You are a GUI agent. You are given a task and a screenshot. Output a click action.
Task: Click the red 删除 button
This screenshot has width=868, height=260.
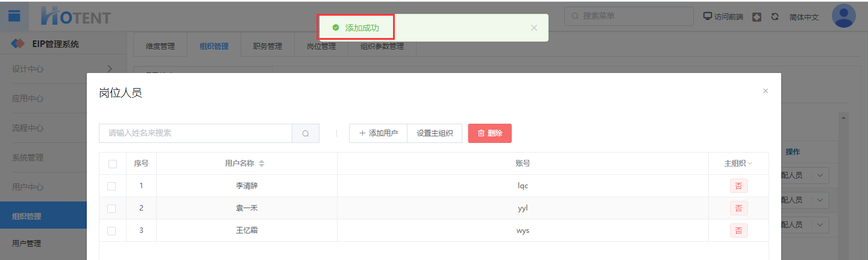pyautogui.click(x=489, y=133)
